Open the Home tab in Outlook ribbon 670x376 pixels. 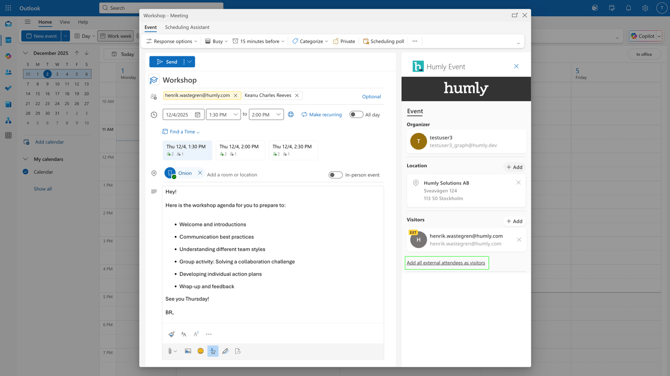[x=45, y=22]
